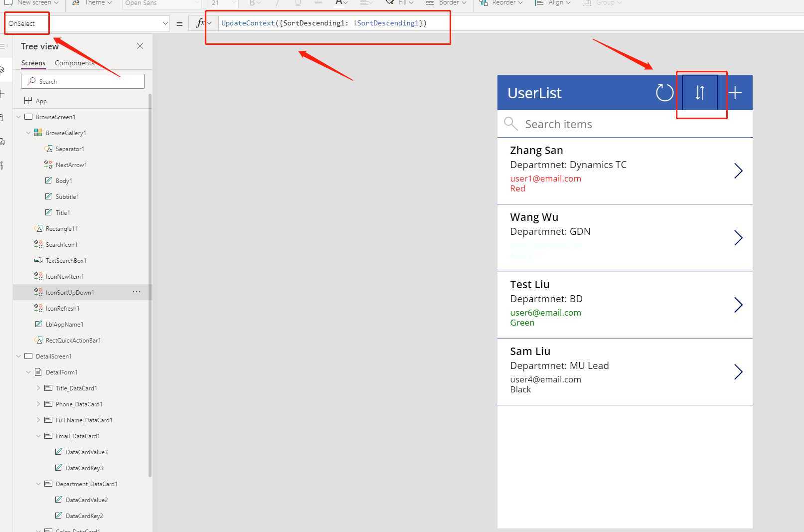Switch to the Components tab

click(x=74, y=63)
